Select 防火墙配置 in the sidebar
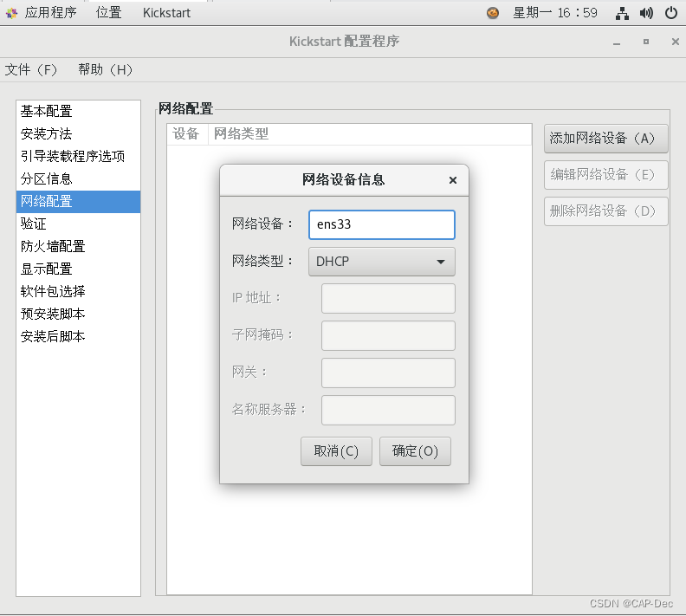This screenshot has width=686, height=616. [x=78, y=246]
